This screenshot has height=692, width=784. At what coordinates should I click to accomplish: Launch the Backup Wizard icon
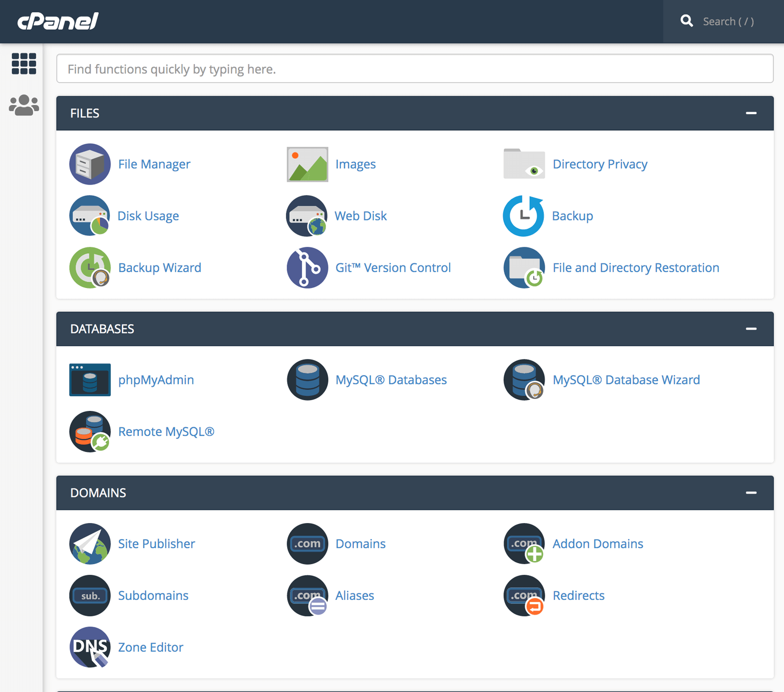tap(90, 268)
